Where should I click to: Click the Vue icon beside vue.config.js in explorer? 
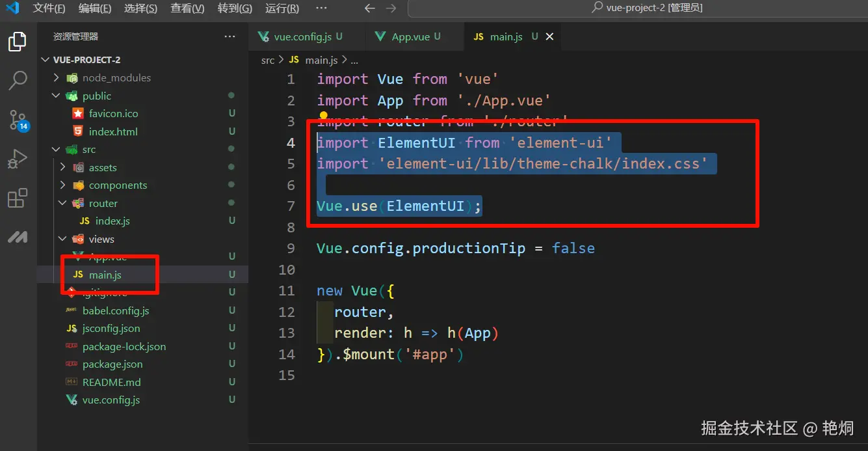click(72, 400)
